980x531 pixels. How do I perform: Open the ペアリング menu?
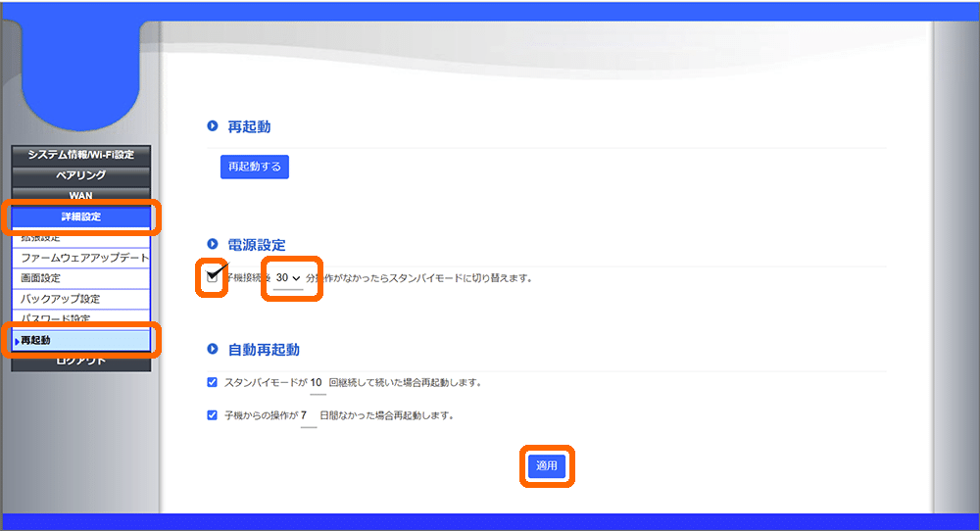pos(80,175)
